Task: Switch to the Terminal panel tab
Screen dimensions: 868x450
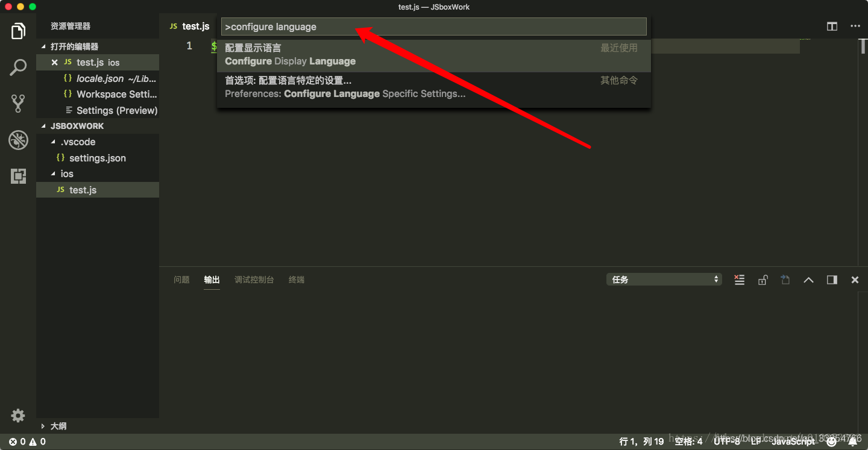Action: (x=297, y=280)
